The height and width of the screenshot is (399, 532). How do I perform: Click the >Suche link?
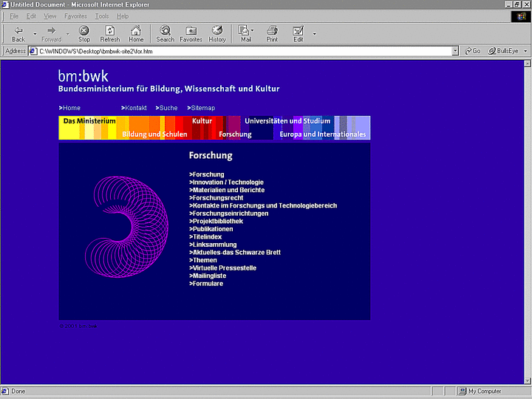point(166,108)
